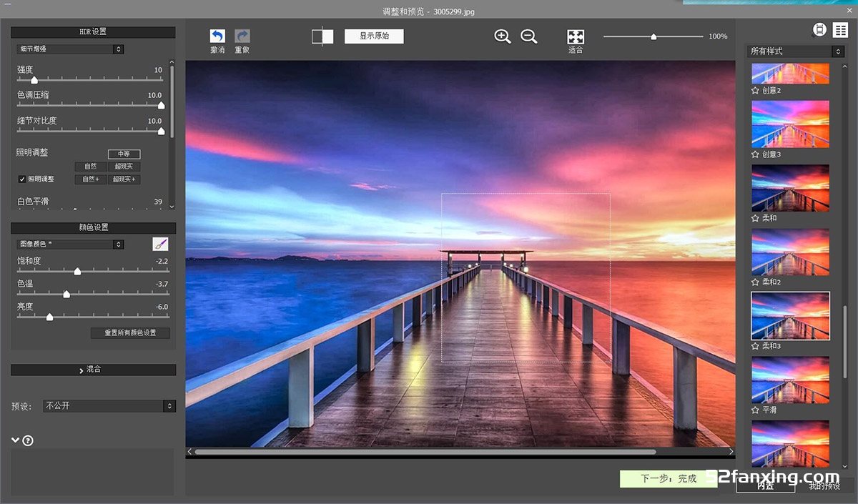Switch presets to single-column thumbnail view
Image resolution: width=858 pixels, height=504 pixels.
tap(819, 30)
